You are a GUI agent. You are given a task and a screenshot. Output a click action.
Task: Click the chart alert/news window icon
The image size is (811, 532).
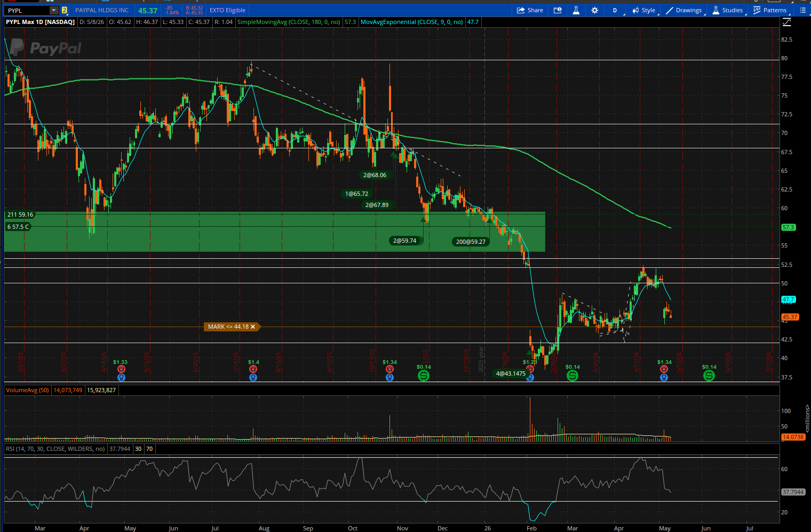pos(558,10)
